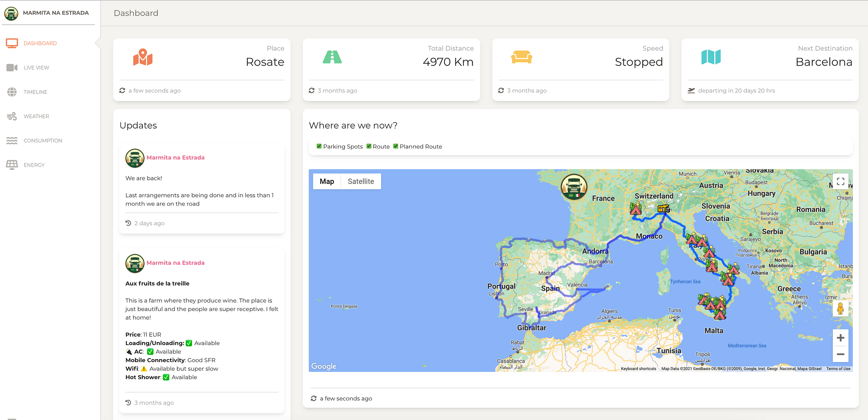Expand the Dashboard sidebar chevron
Viewport: 868px width, 420px height.
pyautogui.click(x=96, y=42)
